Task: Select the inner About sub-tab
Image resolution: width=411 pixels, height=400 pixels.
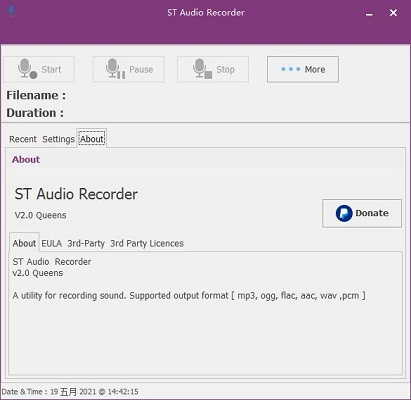Action: [24, 243]
